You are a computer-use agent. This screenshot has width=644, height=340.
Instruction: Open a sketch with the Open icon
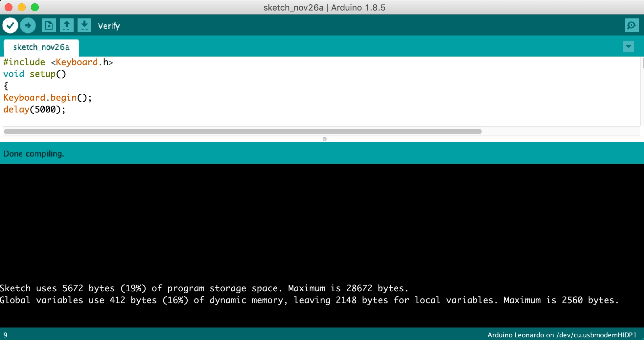[67, 25]
